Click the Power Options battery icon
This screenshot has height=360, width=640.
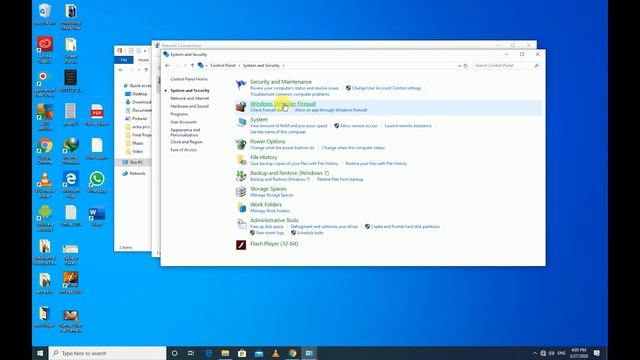coord(241,144)
